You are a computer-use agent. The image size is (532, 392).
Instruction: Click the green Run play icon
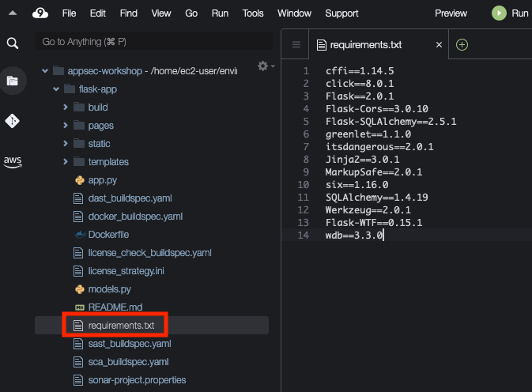pyautogui.click(x=499, y=13)
